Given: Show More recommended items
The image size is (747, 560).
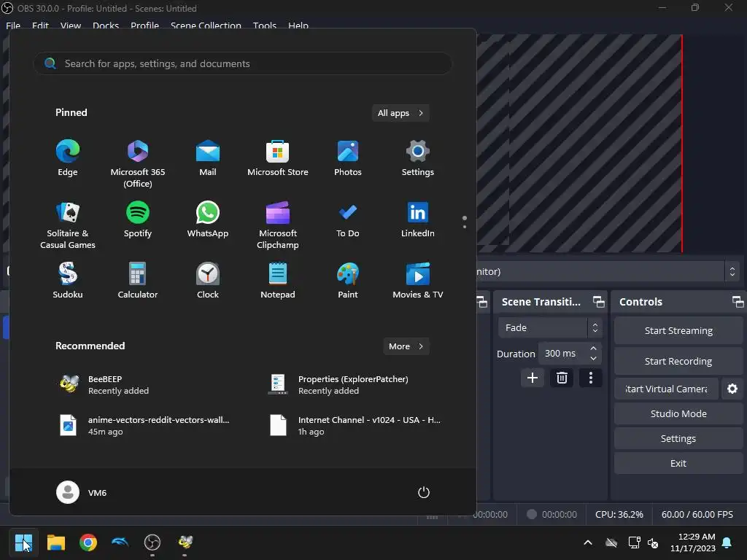Looking at the screenshot, I should point(406,346).
